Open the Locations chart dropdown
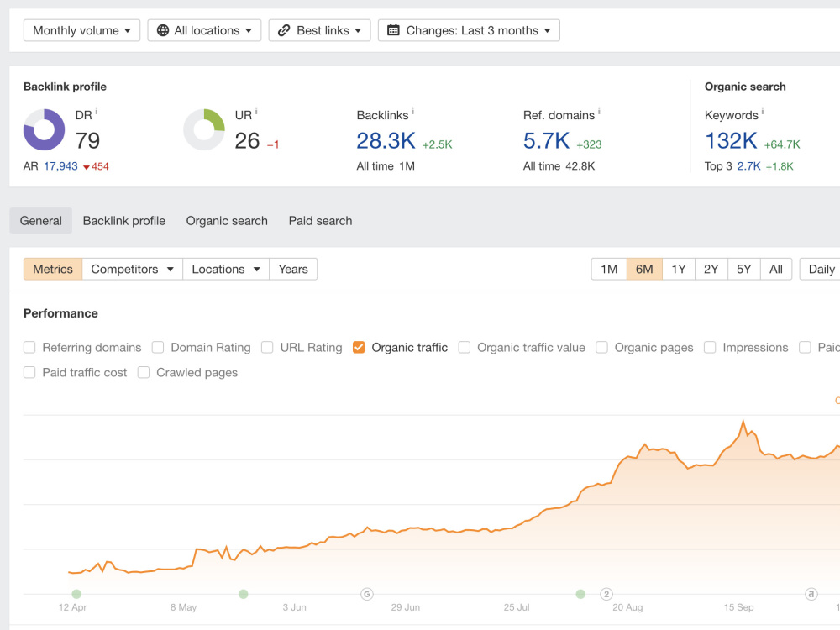Screen dimensions: 840x630 [225, 269]
